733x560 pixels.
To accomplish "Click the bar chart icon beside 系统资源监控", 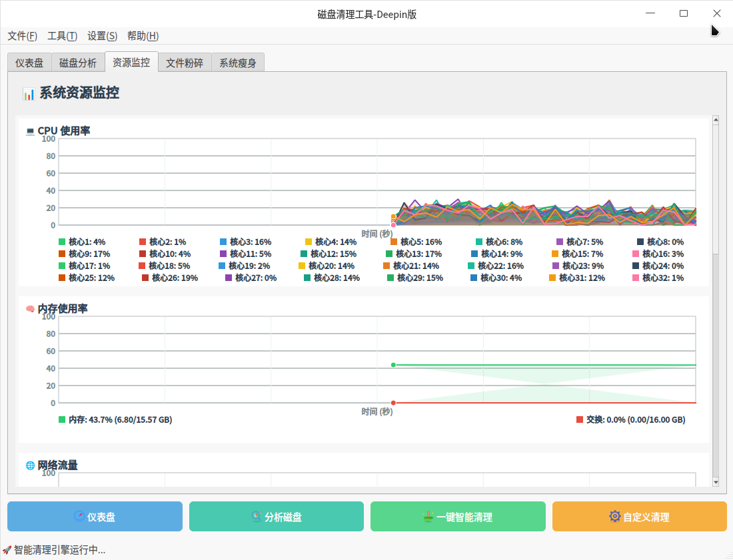I will (x=29, y=94).
